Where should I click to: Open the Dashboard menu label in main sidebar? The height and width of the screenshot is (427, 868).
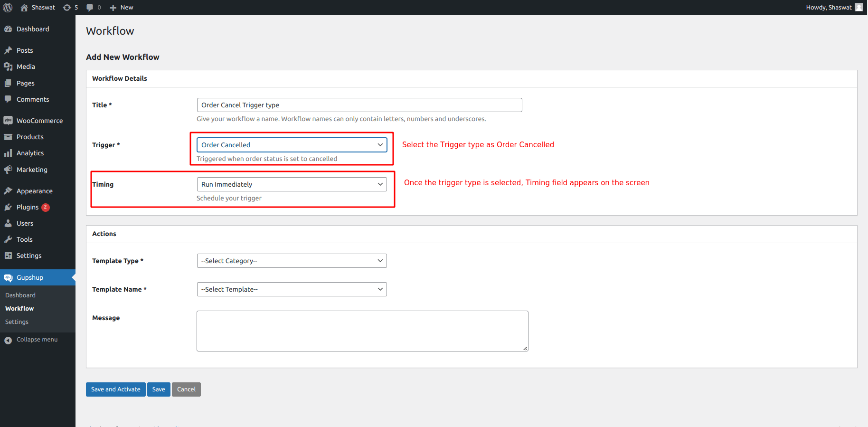point(33,29)
